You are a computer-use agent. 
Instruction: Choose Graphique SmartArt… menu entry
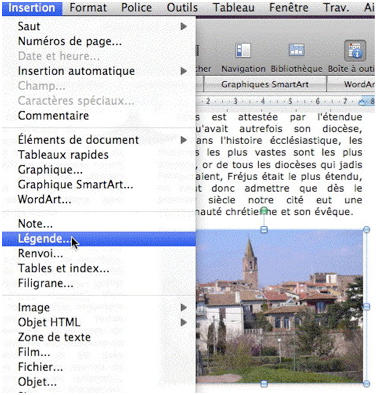[99, 184]
